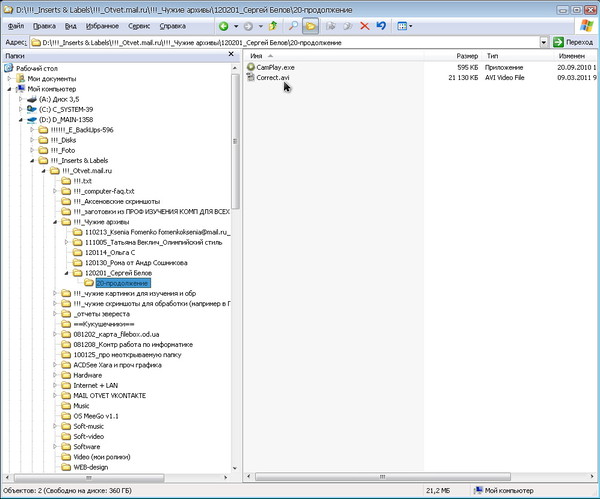Select the !!!_Foto folder
Screen dimensions: 600x499
63,150
